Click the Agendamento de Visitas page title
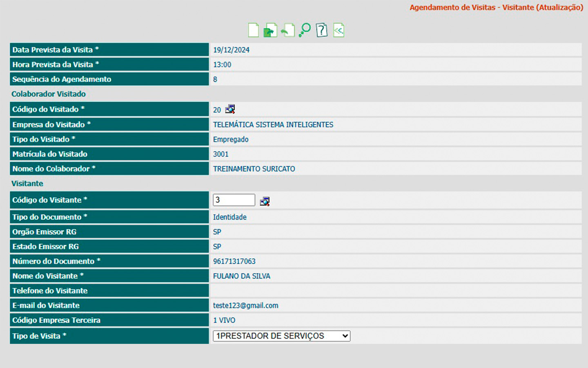The width and height of the screenshot is (588, 368). pyautogui.click(x=496, y=7)
